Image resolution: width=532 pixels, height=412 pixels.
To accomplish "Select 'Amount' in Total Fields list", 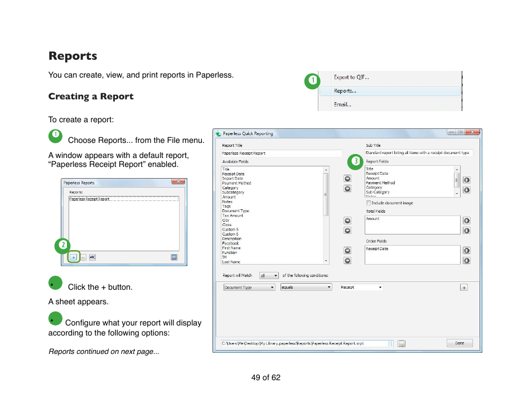I will click(373, 219).
